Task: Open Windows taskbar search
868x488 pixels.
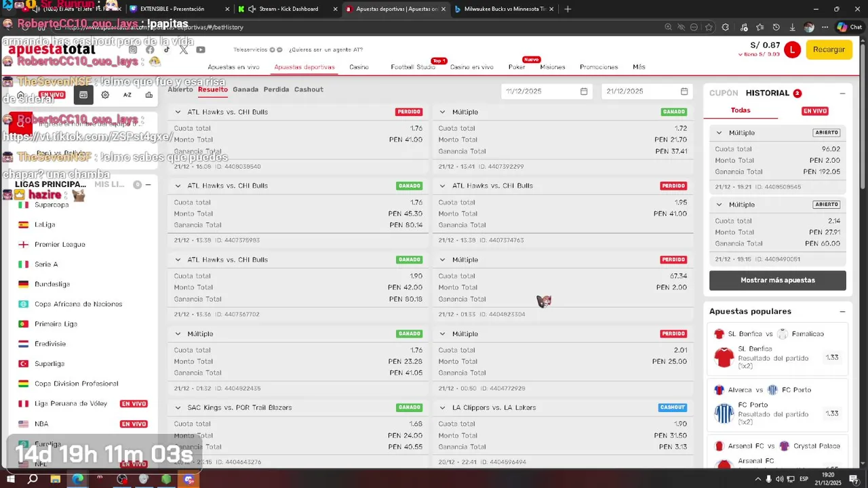Action: (33, 479)
